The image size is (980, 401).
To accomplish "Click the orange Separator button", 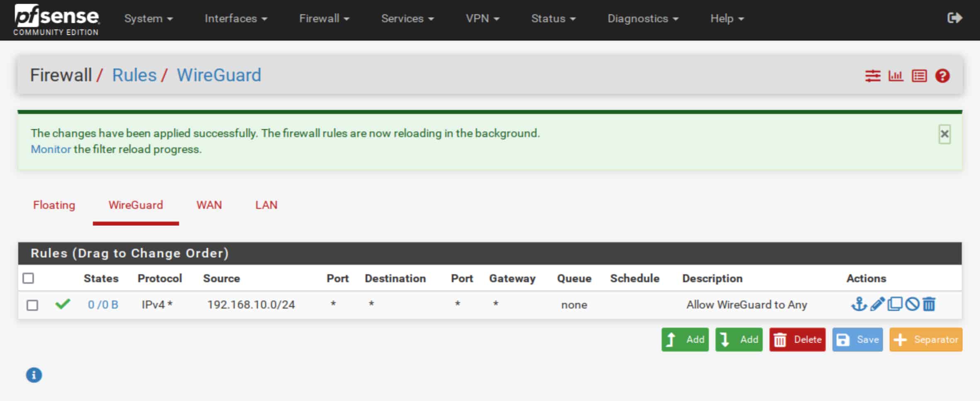I will 926,340.
